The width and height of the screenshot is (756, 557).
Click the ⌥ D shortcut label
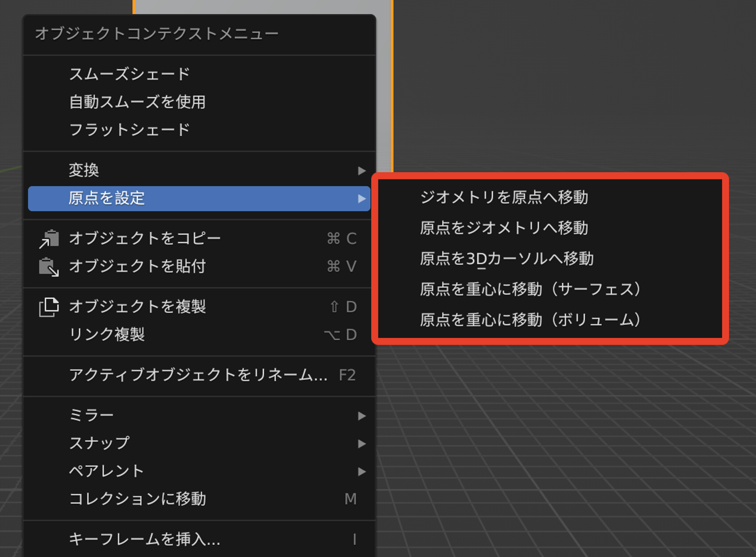tap(341, 335)
